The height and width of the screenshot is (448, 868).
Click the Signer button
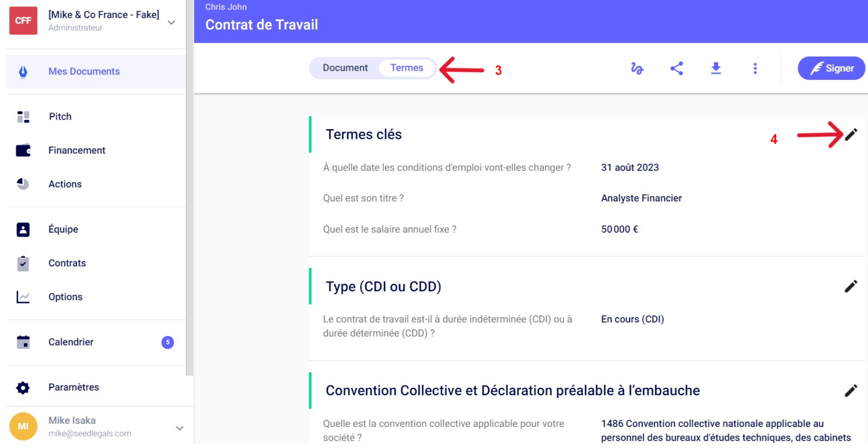(x=831, y=68)
